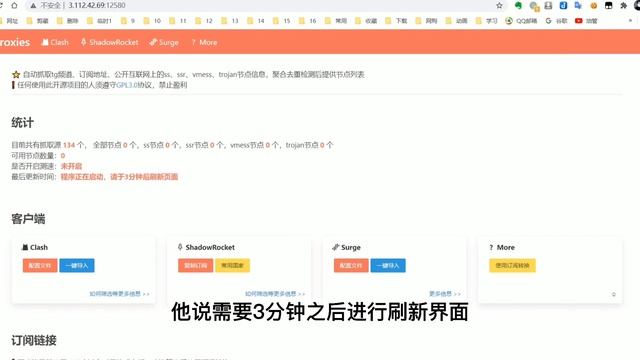
Task: Open the bookmark folder labeled 11
Action: click(x=178, y=21)
